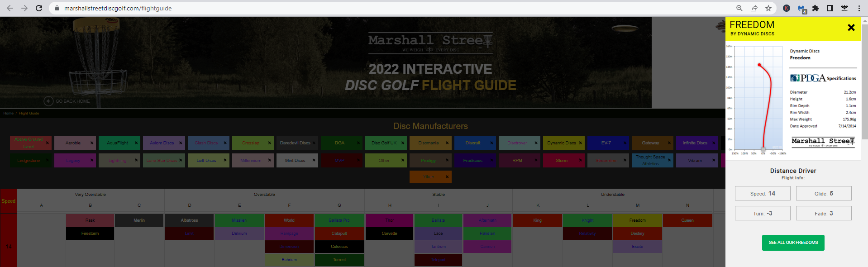Open the Ballista Pro disc cell
The image size is (868, 267).
[339, 220]
